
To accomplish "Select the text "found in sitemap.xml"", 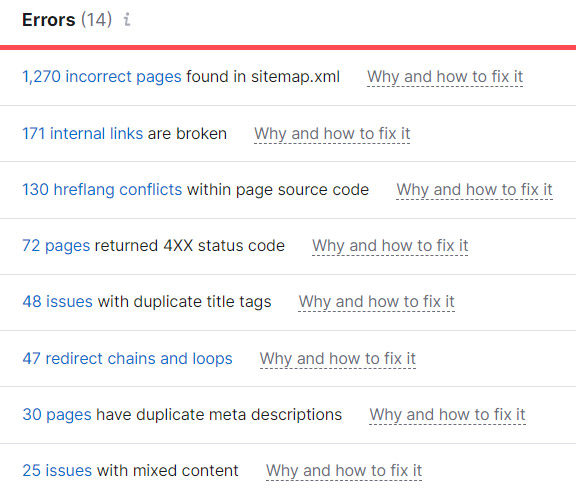I will 263,77.
